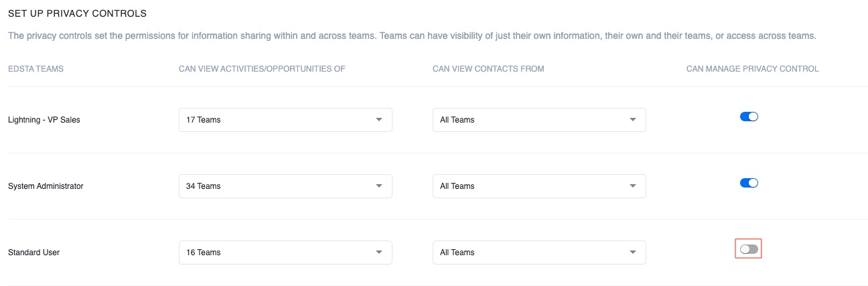Screen dimensions: 868x286
Task: Click the Can View Contacts From header
Action: (488, 69)
